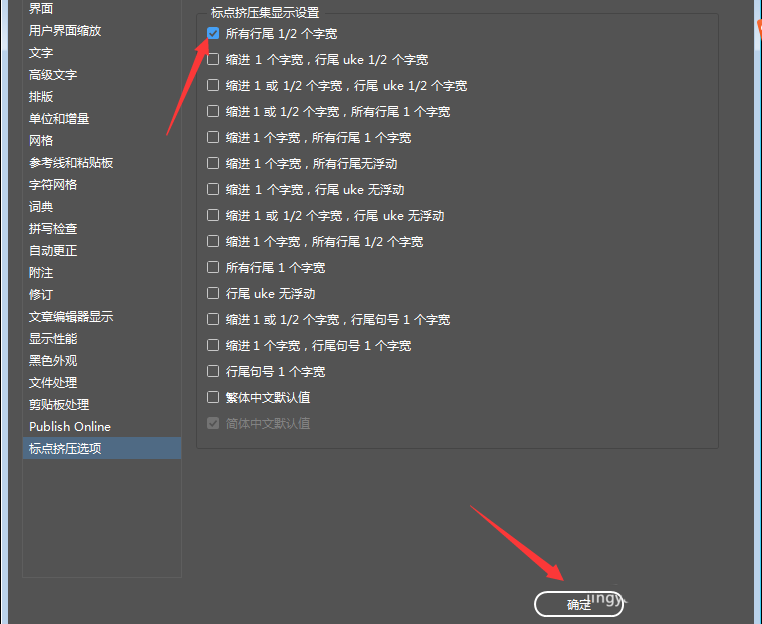Open the 界面 preferences category
The image size is (762, 624).
(x=42, y=8)
